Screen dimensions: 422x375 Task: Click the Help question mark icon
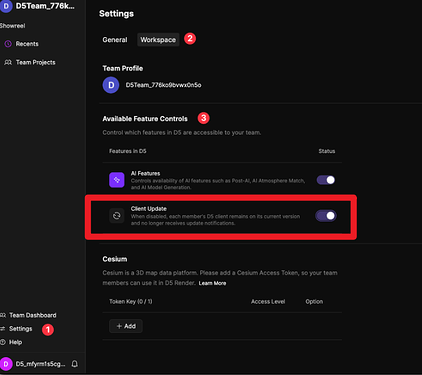(x=3, y=342)
